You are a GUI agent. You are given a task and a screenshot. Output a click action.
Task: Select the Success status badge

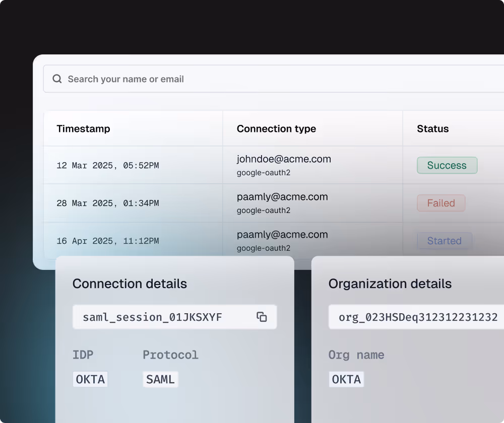(x=447, y=165)
